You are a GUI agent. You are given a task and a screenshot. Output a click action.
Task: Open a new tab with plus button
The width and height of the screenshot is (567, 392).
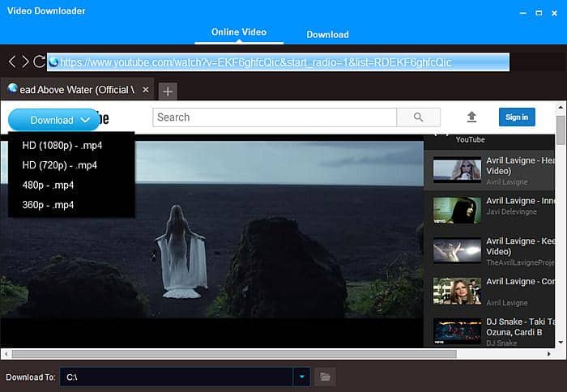(166, 91)
